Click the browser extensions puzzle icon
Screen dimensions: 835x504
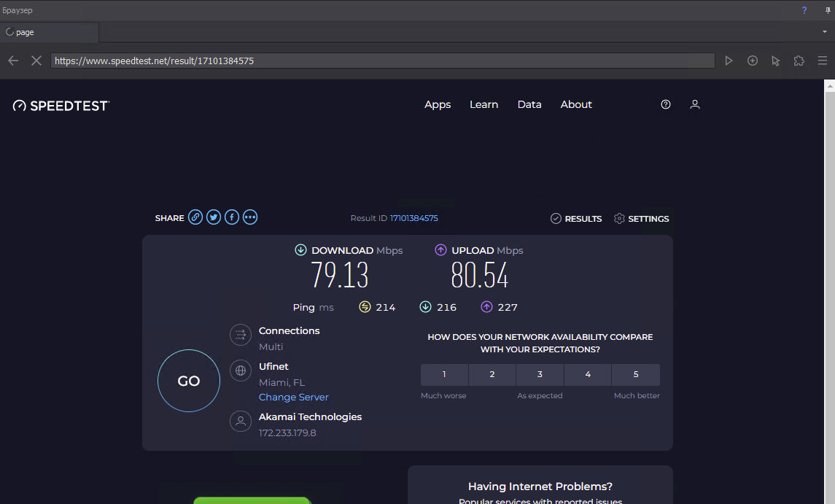pos(799,61)
